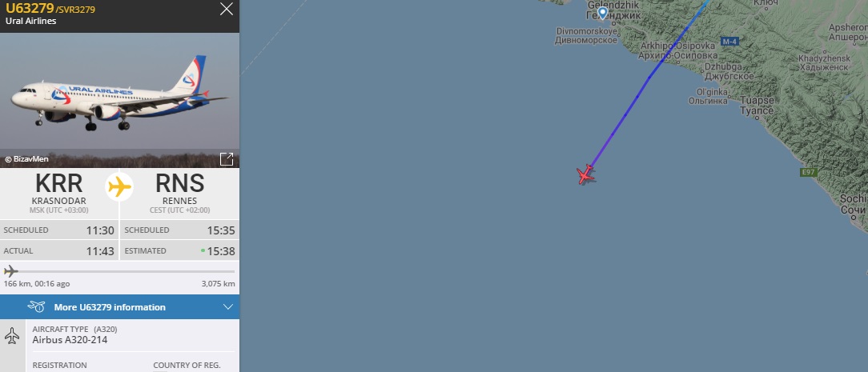Click the flight progress bar plane marker
This screenshot has width=868, height=372.
(x=11, y=271)
